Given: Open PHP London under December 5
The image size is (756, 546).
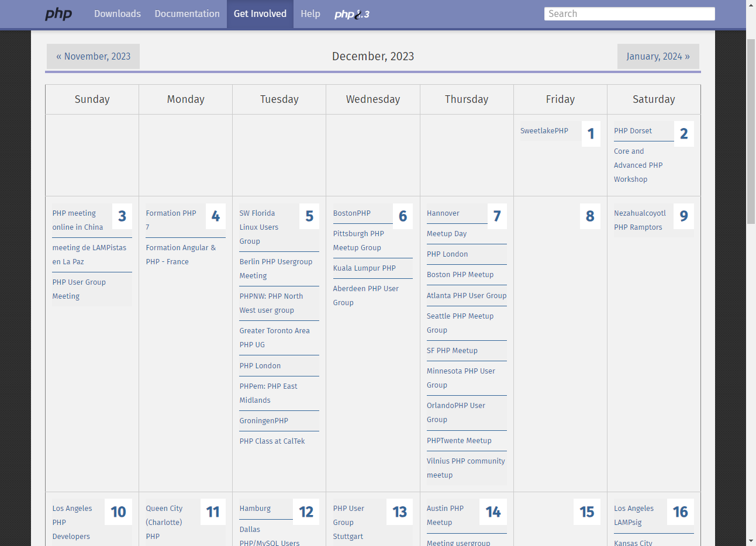Looking at the screenshot, I should tap(260, 366).
